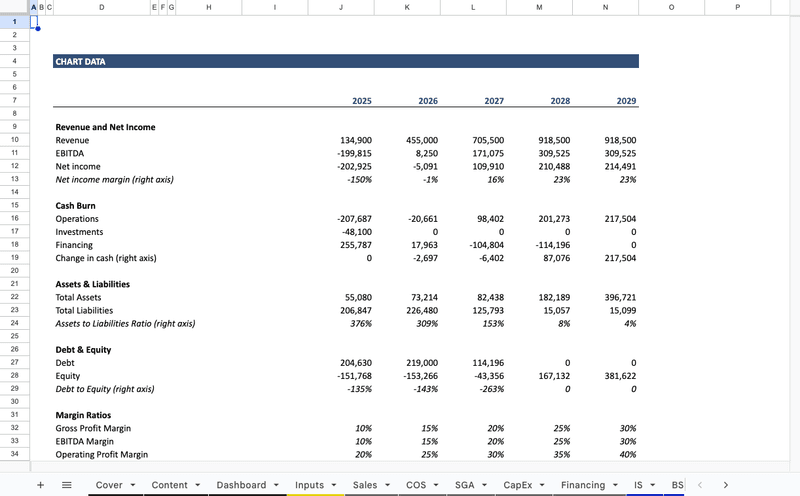Select the Total Assets label cell
This screenshot has height=496, width=800.
coord(78,297)
